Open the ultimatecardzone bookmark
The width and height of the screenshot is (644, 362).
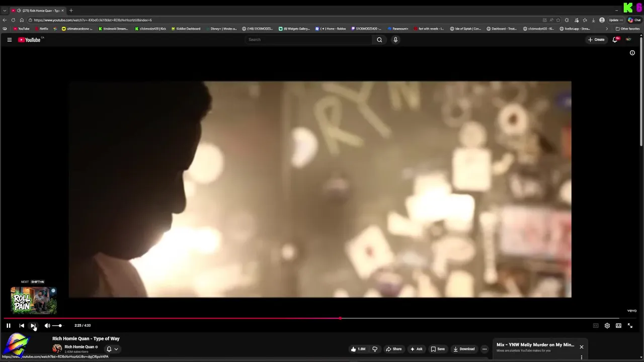click(77, 29)
